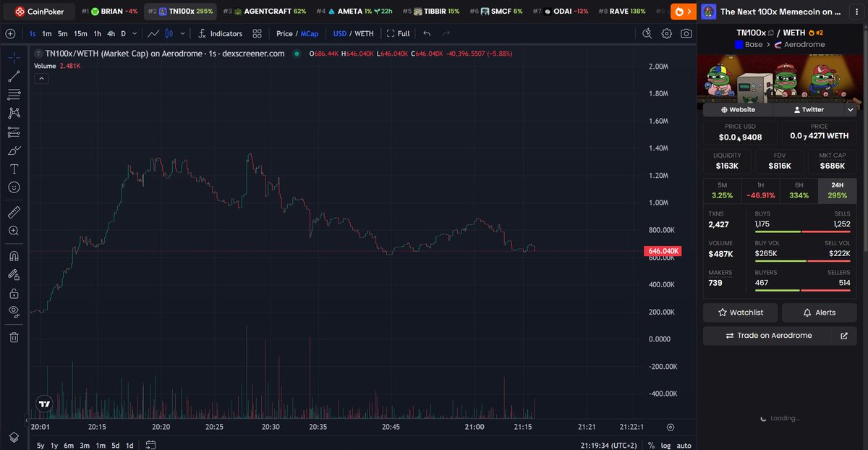Add token to Watchlist

click(741, 313)
